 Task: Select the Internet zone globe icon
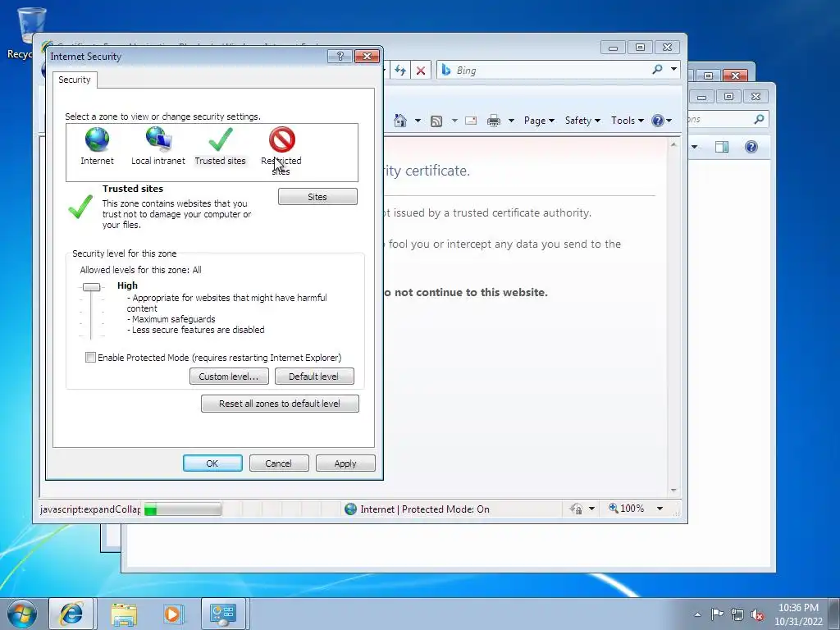coord(97,139)
